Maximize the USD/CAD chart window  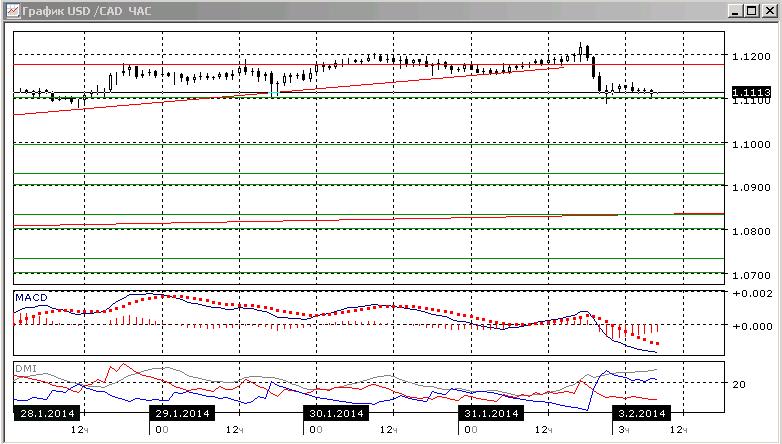(x=752, y=10)
